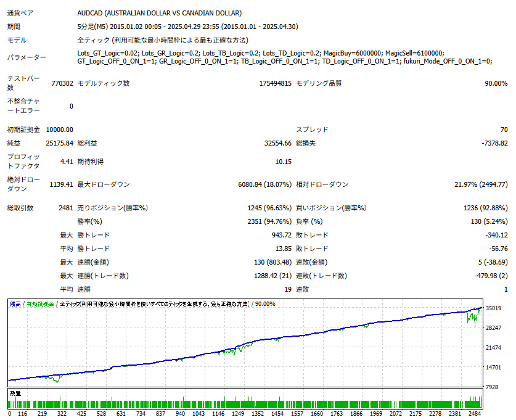This screenshot has width=516, height=420.
Task: Click the AUDCAD currency pair title text
Action: [159, 13]
